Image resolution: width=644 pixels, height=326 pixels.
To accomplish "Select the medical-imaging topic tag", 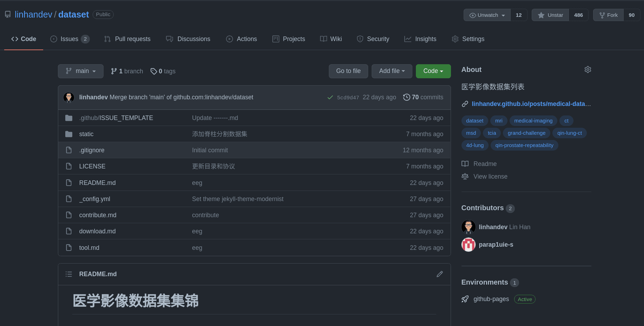I will pyautogui.click(x=533, y=121).
